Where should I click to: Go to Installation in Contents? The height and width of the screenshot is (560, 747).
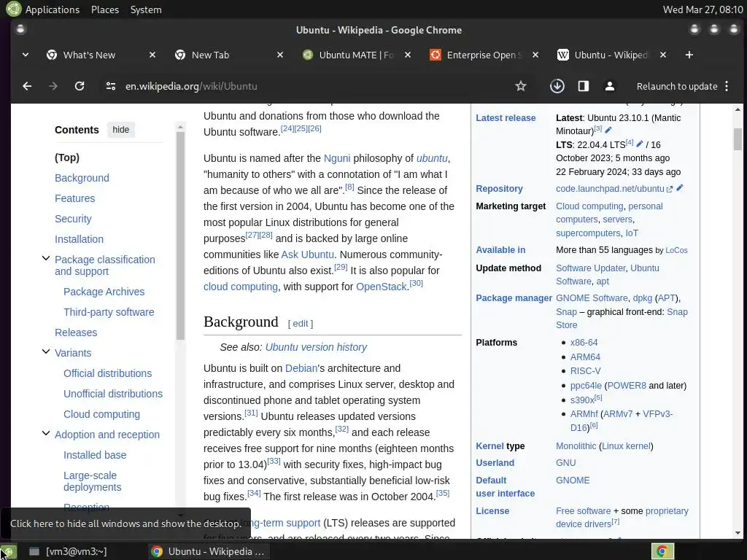coord(79,239)
